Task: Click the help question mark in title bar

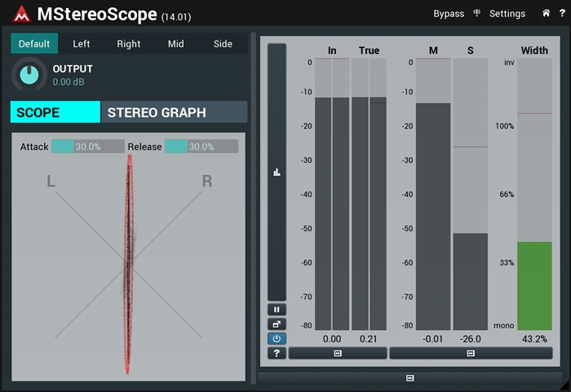Action: tap(561, 14)
